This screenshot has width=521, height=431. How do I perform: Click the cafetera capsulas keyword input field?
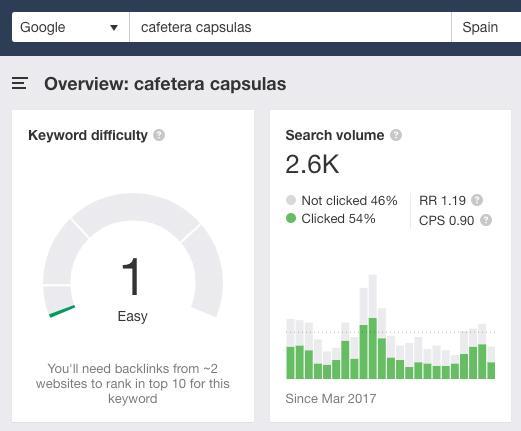[290, 27]
